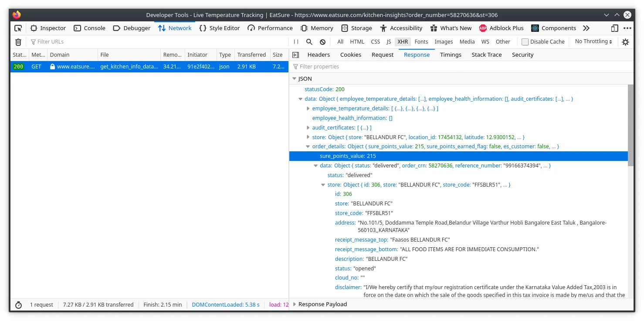The height and width of the screenshot is (321, 644).
Task: Open the Components panel
Action: click(553, 28)
